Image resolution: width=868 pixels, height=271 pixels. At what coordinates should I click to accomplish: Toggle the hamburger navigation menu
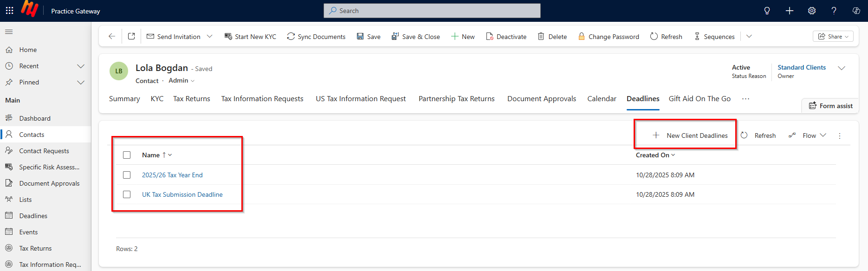click(9, 32)
